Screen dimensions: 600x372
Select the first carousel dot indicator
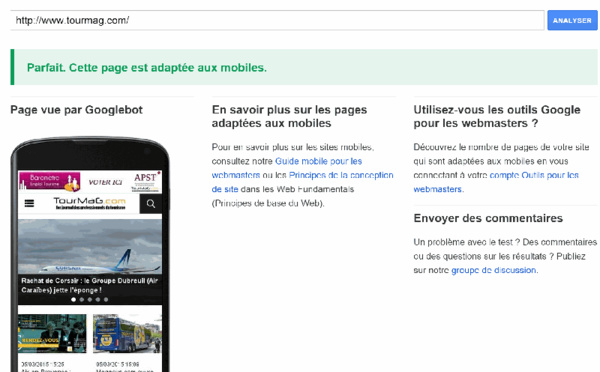(73, 300)
